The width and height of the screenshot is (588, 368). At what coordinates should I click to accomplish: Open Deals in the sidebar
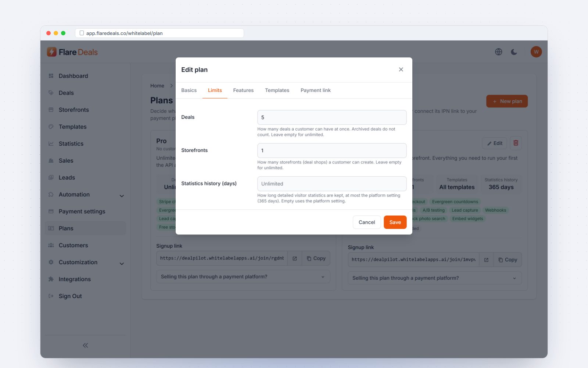85,93
